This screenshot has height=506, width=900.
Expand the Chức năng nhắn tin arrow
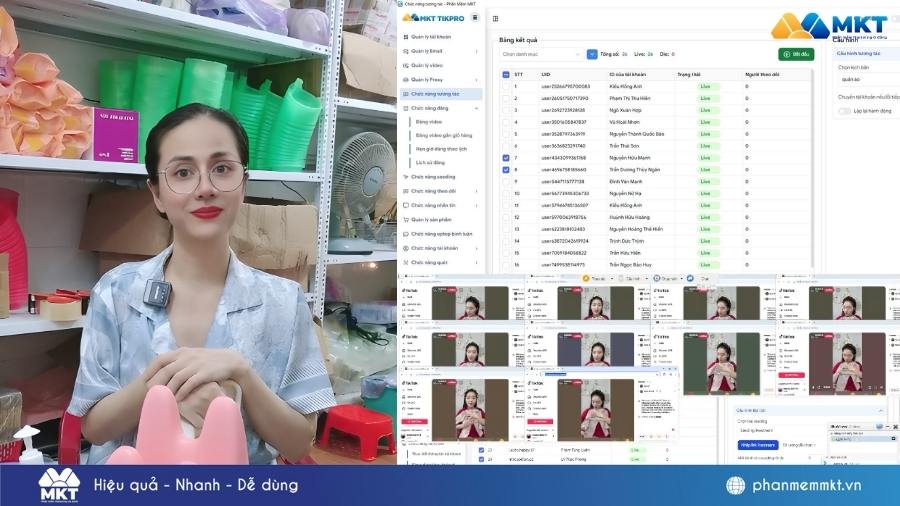click(x=476, y=205)
